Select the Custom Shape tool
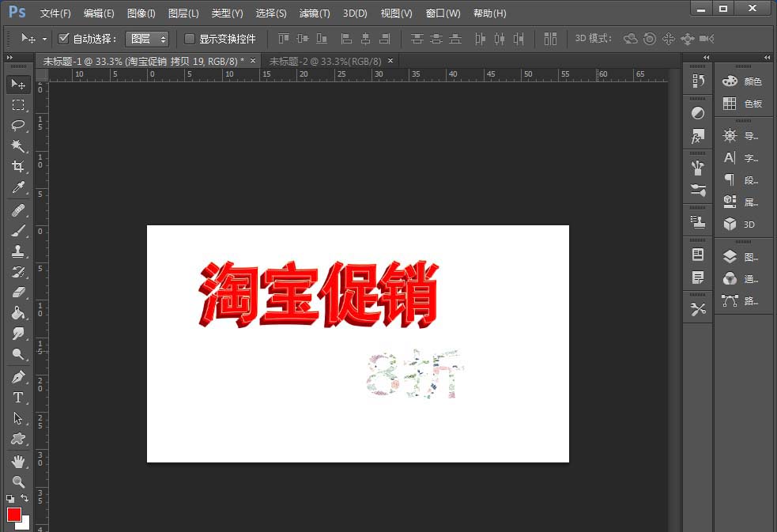Image resolution: width=777 pixels, height=532 pixels. click(18, 439)
